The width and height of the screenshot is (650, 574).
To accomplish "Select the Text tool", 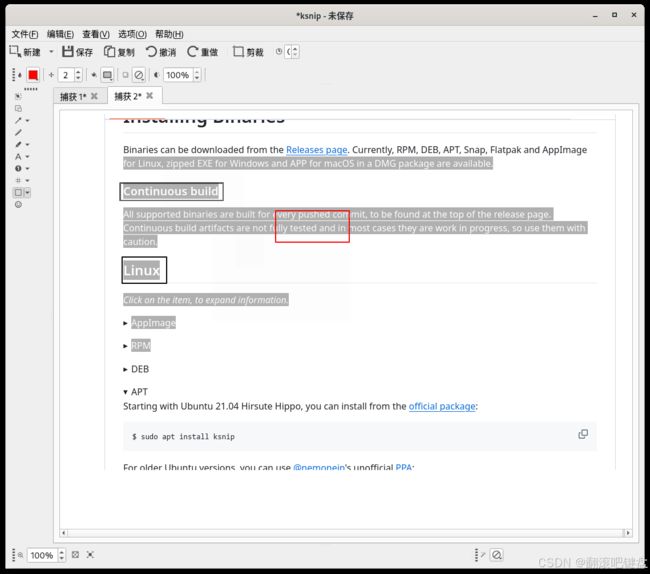I will (x=18, y=156).
